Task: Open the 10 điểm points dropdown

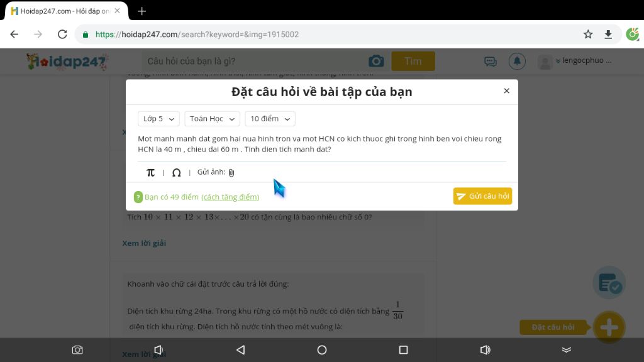Action: [270, 119]
